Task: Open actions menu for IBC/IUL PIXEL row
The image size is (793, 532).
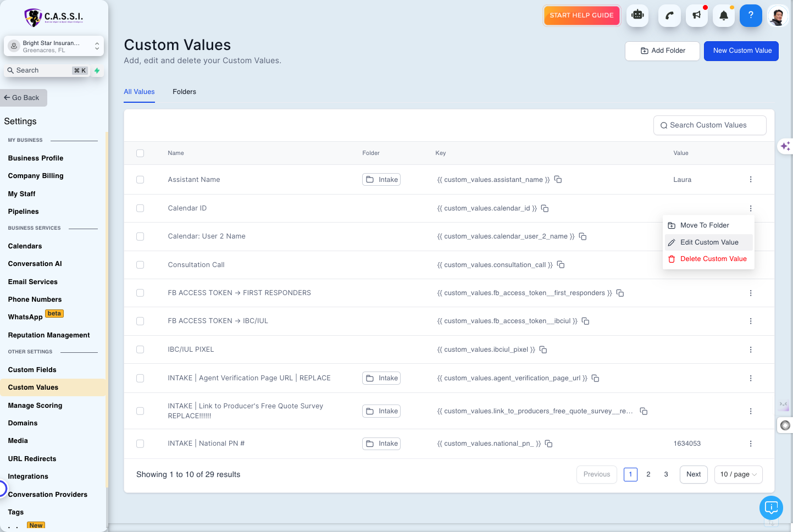Action: click(x=751, y=350)
